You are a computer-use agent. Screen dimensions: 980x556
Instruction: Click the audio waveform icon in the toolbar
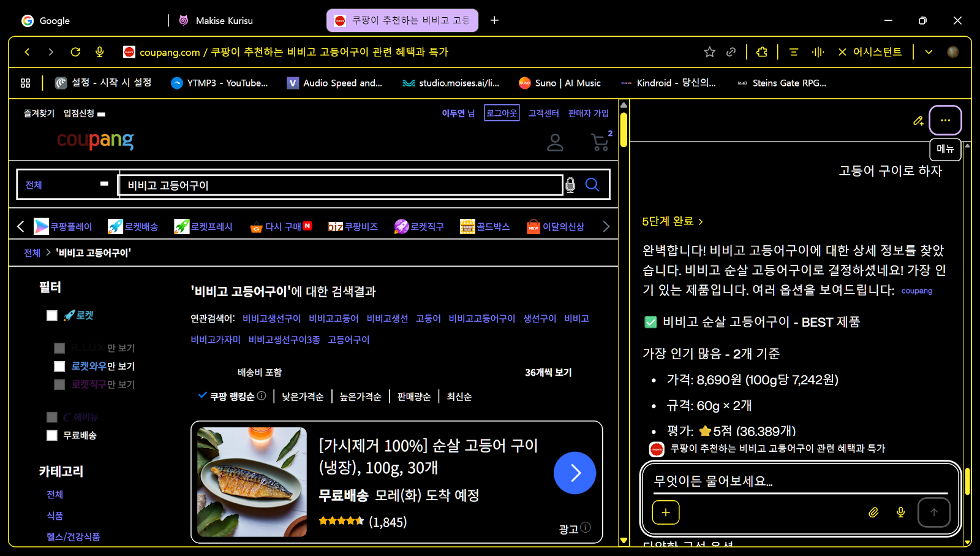(x=818, y=52)
